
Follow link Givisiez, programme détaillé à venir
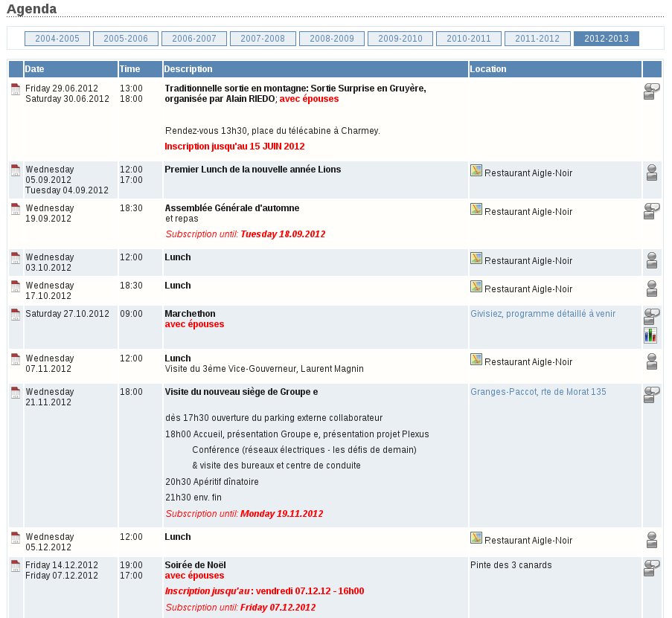tap(543, 314)
